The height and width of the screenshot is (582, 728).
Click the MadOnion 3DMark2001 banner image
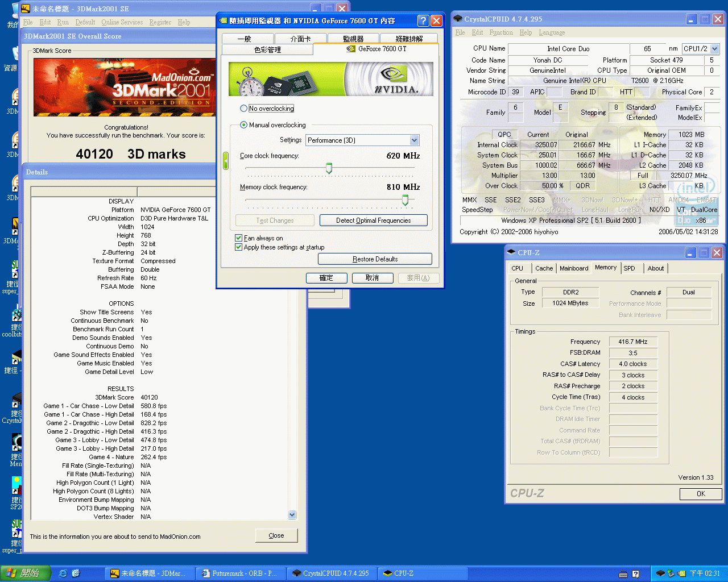[124, 88]
